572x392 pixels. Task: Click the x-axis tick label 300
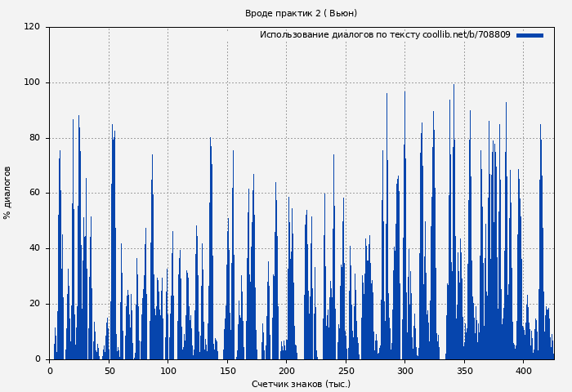tap(404, 371)
